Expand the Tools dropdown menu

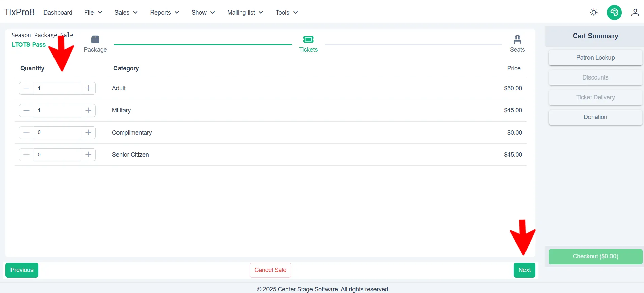coord(286,13)
